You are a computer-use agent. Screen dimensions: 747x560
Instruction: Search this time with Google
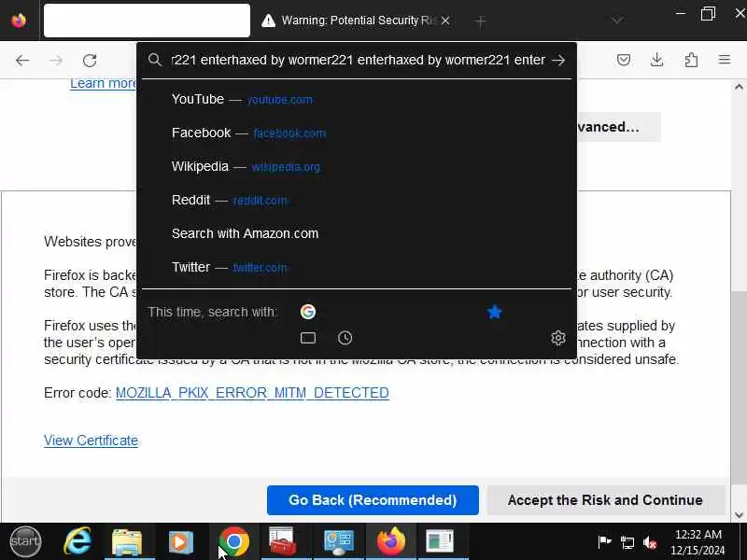click(x=308, y=312)
